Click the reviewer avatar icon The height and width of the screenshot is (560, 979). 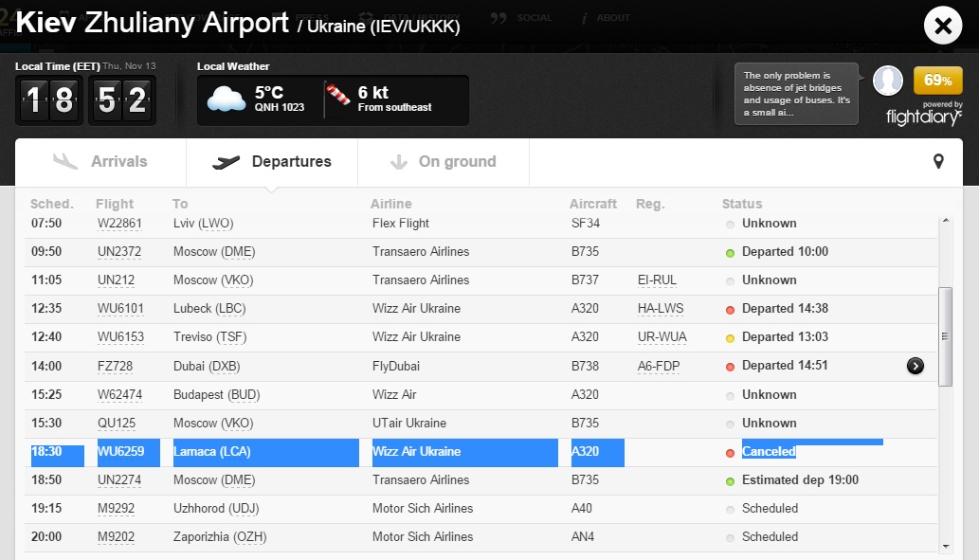[x=887, y=81]
